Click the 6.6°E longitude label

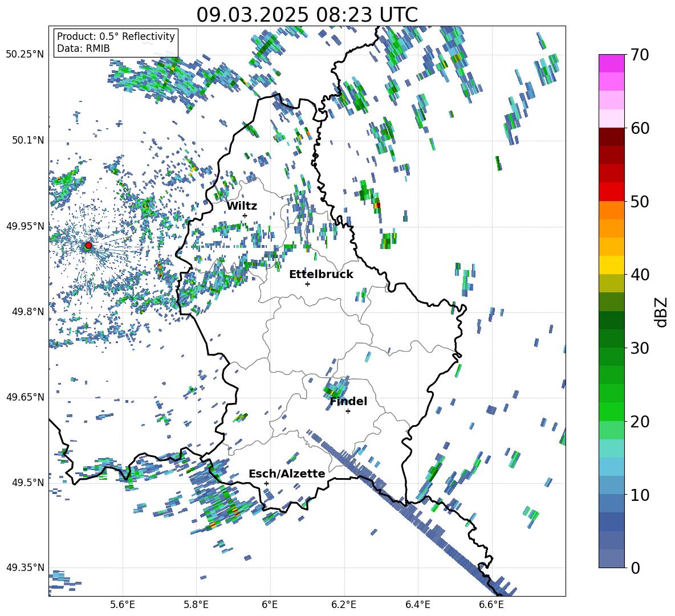[x=491, y=605]
